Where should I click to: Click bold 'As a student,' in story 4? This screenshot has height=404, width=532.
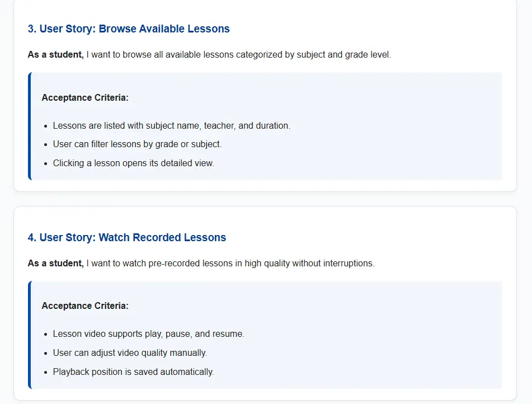coord(56,263)
